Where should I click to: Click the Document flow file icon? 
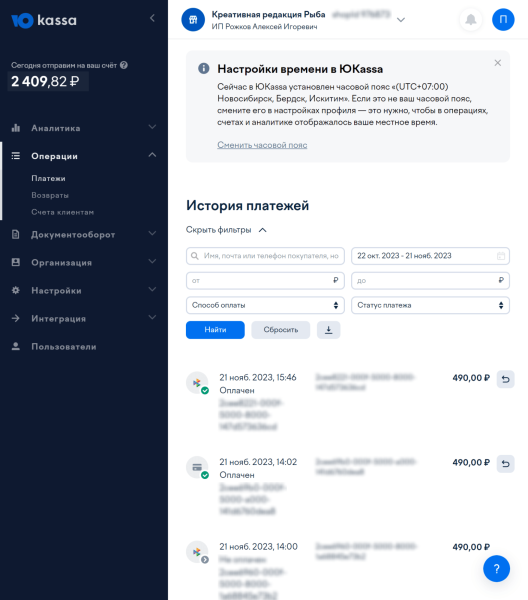pyautogui.click(x=16, y=234)
